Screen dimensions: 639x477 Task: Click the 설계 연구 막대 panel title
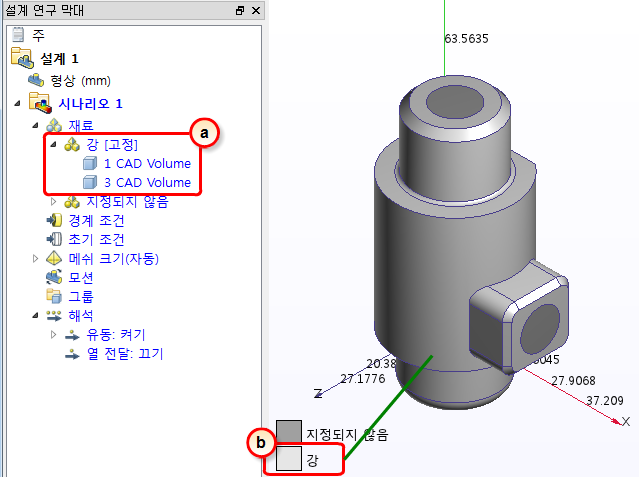pos(44,10)
